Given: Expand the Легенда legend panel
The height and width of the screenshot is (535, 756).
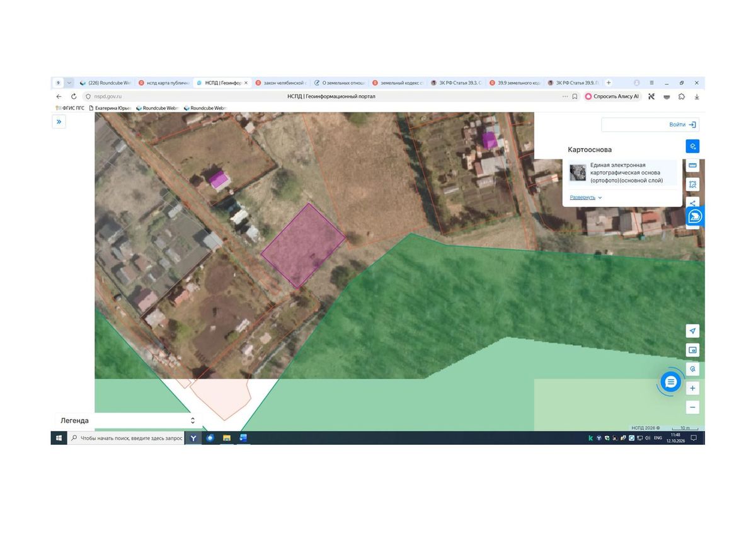Looking at the screenshot, I should pos(128,420).
